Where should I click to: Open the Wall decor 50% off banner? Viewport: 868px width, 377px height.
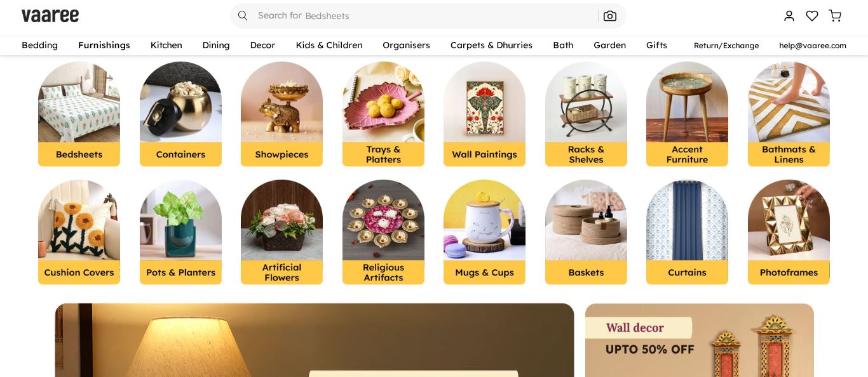tap(700, 340)
